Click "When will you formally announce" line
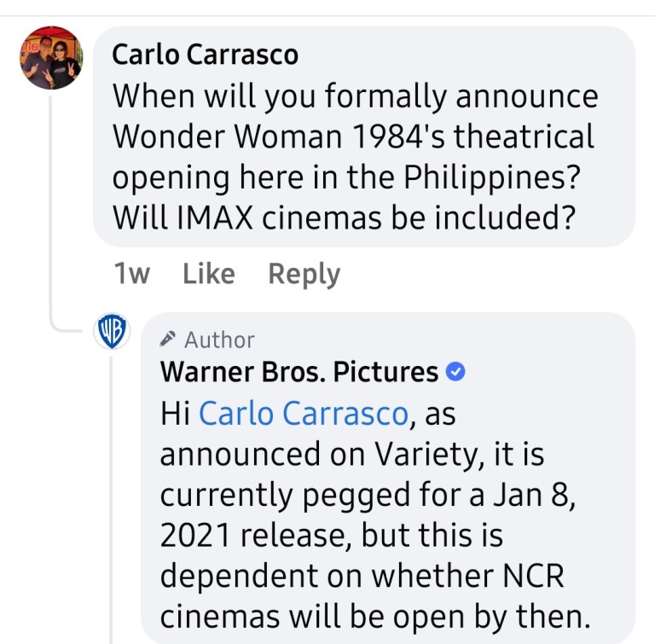Image resolution: width=655 pixels, height=644 pixels. pos(355,96)
